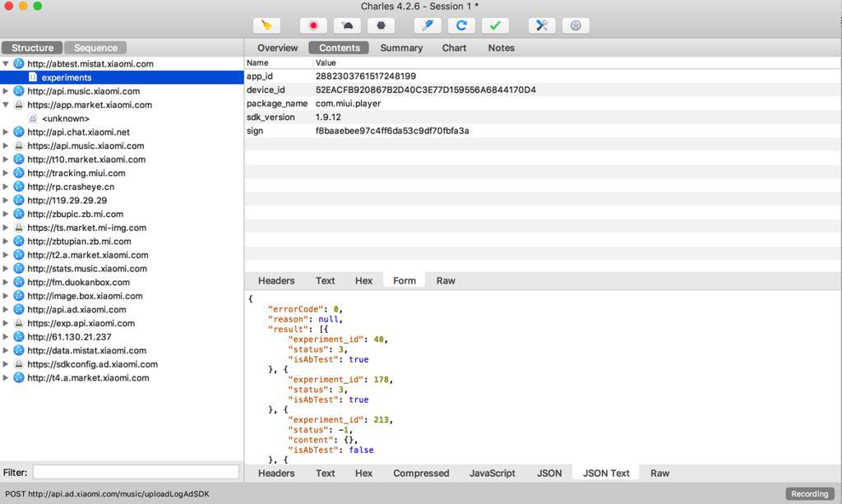
Task: Open the Tools wrench icon
Action: [x=541, y=25]
